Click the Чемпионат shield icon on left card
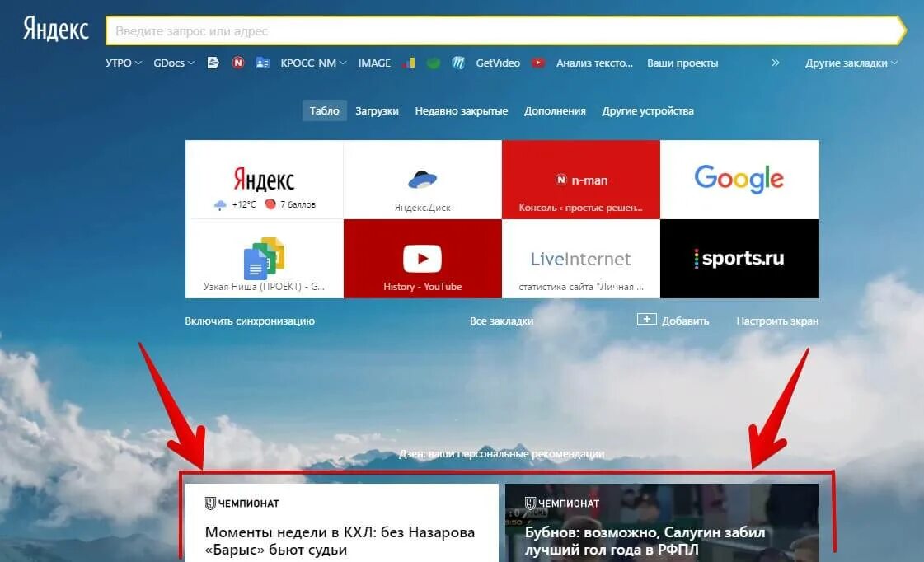 click(210, 503)
